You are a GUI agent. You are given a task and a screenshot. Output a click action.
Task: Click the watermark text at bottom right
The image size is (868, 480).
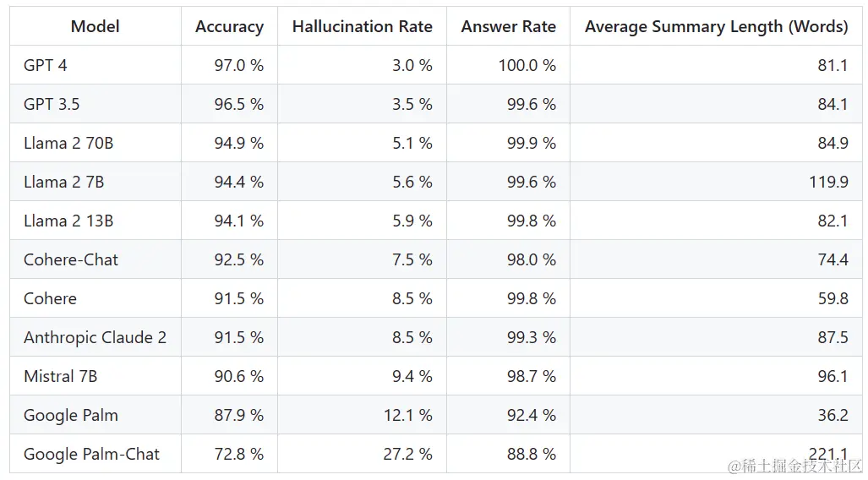(794, 466)
